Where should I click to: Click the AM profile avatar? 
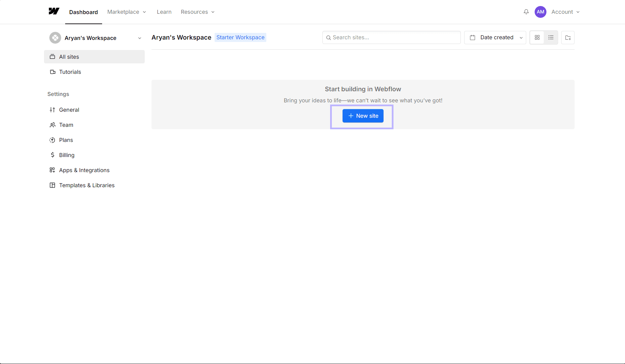[x=540, y=12]
